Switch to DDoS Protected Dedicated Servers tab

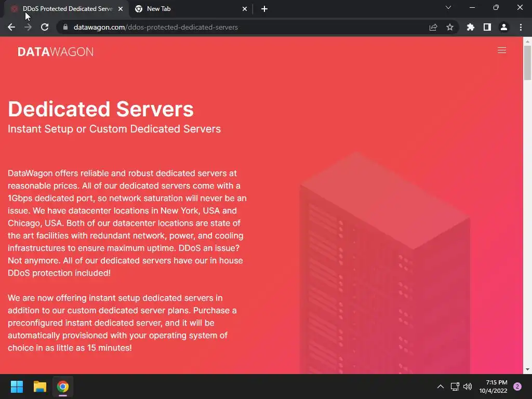point(67,9)
